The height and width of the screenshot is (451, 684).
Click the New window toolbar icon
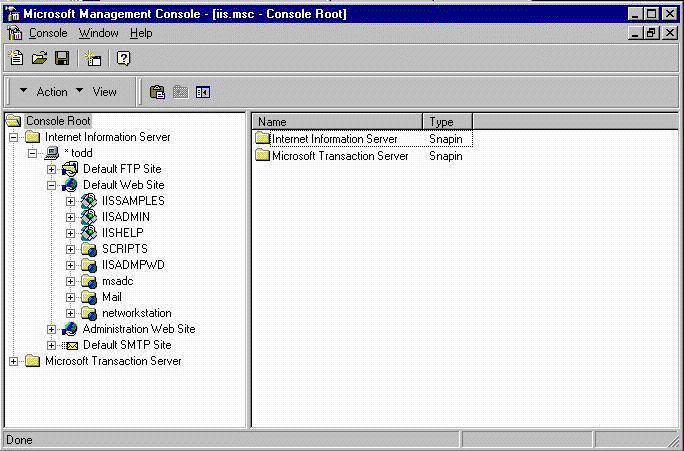click(93, 59)
